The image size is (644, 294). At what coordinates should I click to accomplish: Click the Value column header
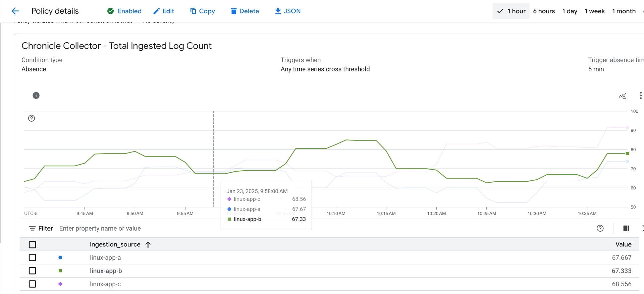[x=623, y=244]
